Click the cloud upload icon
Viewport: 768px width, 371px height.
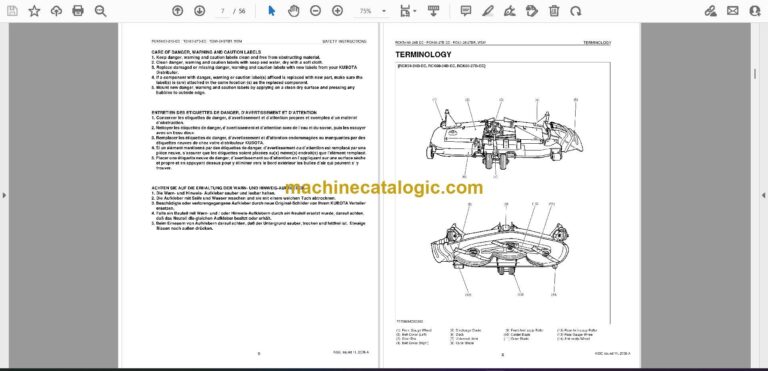click(x=56, y=11)
